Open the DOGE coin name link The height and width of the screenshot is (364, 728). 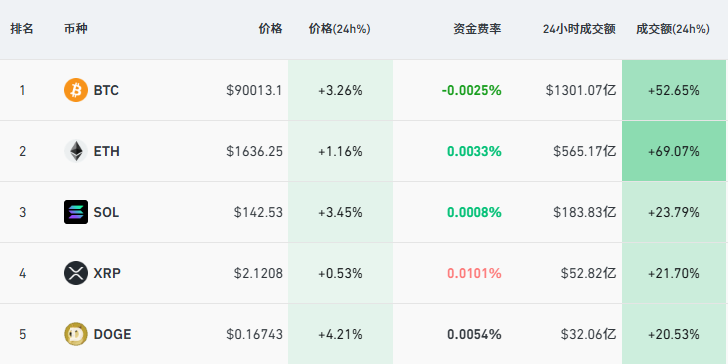coord(112,334)
